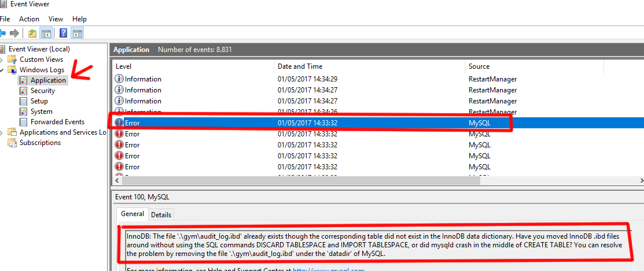Open the View menu

click(56, 19)
